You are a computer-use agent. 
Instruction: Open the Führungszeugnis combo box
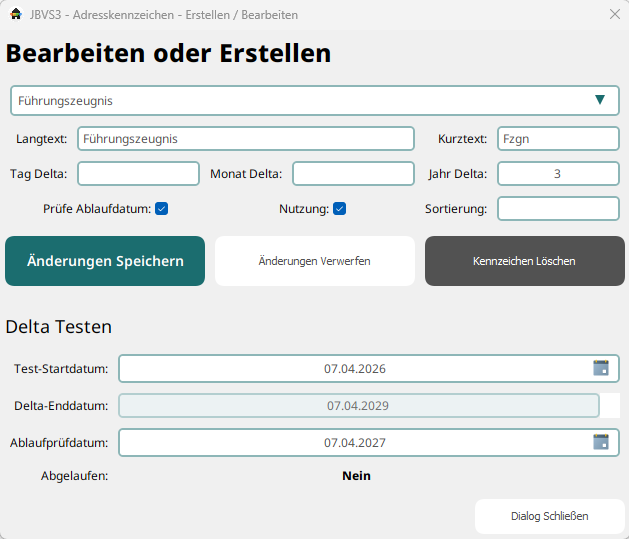(x=300, y=101)
